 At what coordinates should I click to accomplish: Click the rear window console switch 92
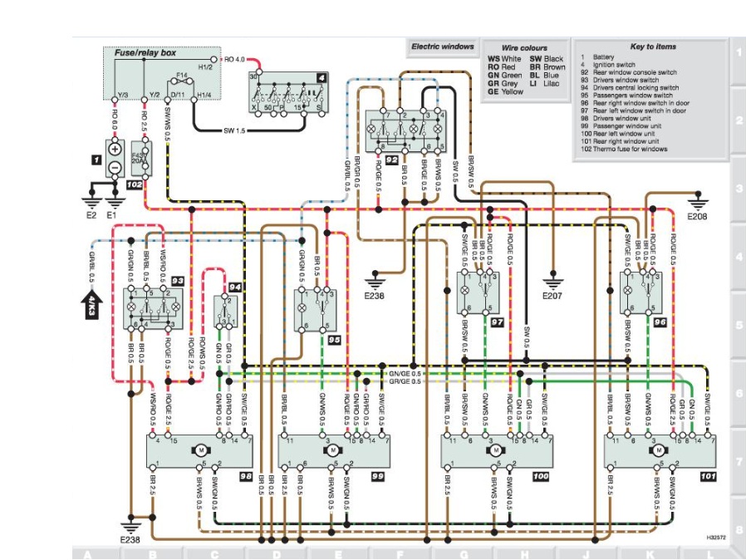point(403,133)
